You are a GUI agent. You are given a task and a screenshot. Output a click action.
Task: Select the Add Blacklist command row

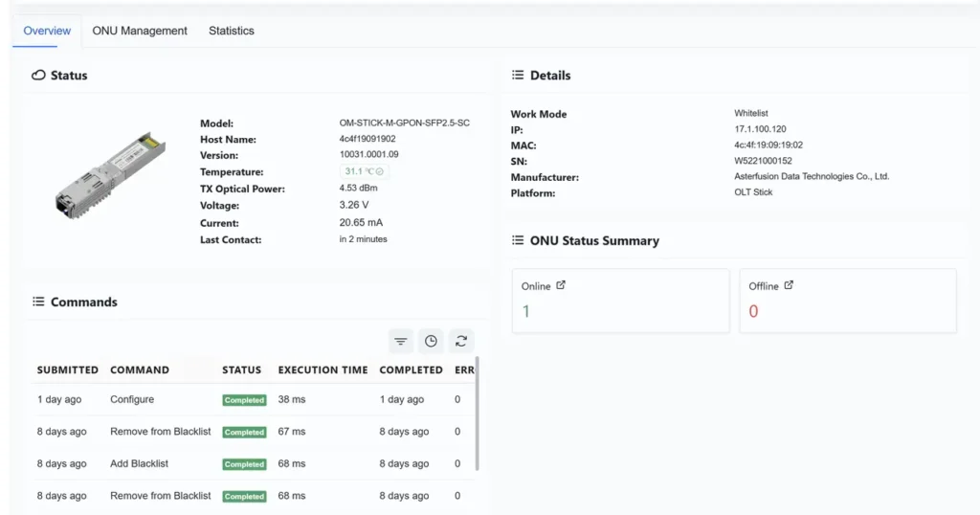click(139, 463)
